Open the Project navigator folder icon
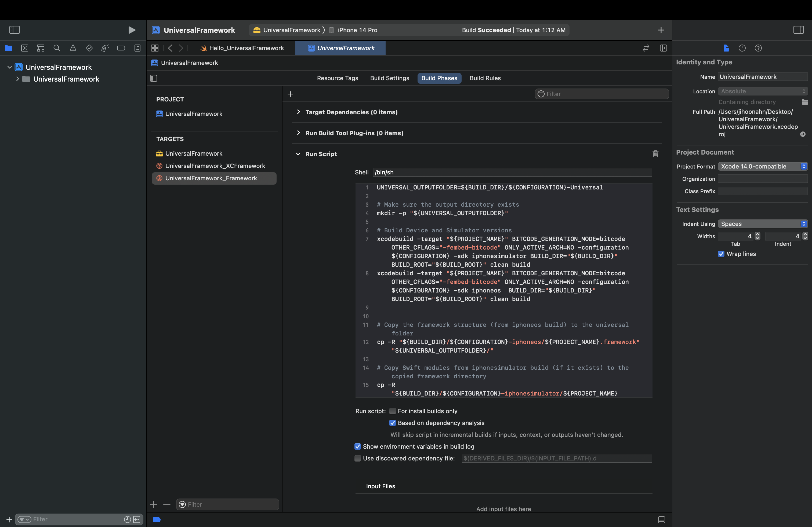812x527 pixels. click(x=9, y=48)
